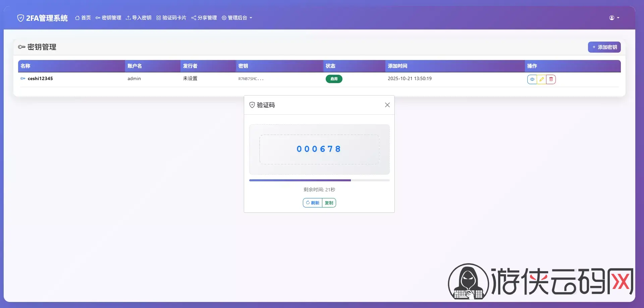Click the shield icon in 验证码 dialog header
This screenshot has width=644, height=308.
click(252, 105)
